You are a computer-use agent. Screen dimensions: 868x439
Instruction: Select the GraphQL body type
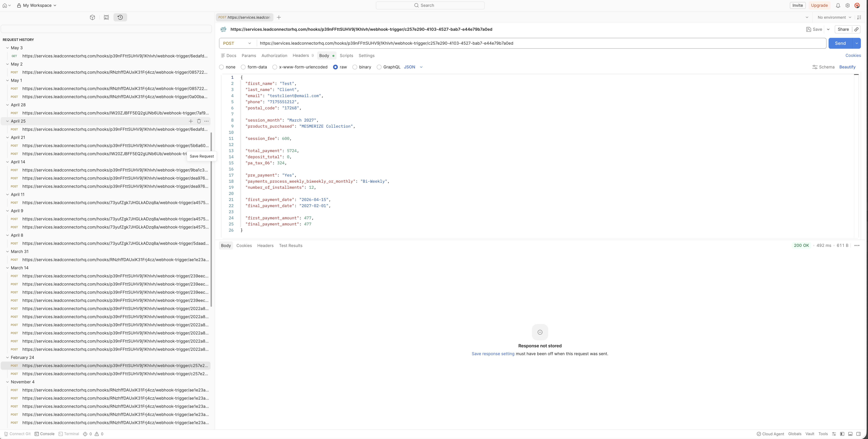point(379,67)
